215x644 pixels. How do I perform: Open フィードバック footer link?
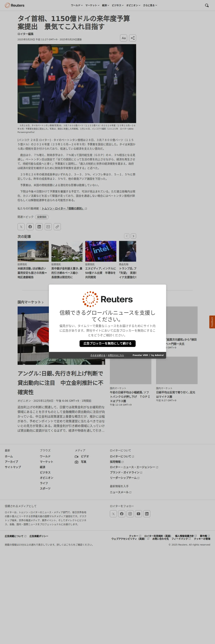[181, 539]
